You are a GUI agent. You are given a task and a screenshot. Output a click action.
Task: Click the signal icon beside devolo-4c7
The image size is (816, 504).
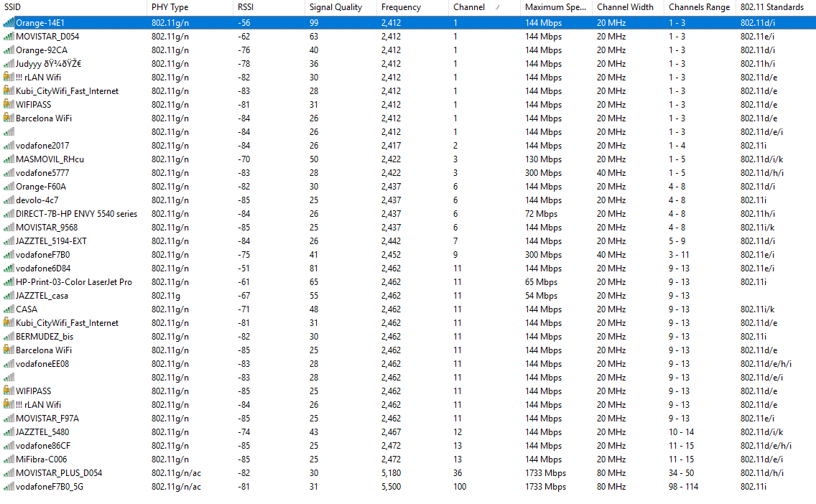click(9, 200)
